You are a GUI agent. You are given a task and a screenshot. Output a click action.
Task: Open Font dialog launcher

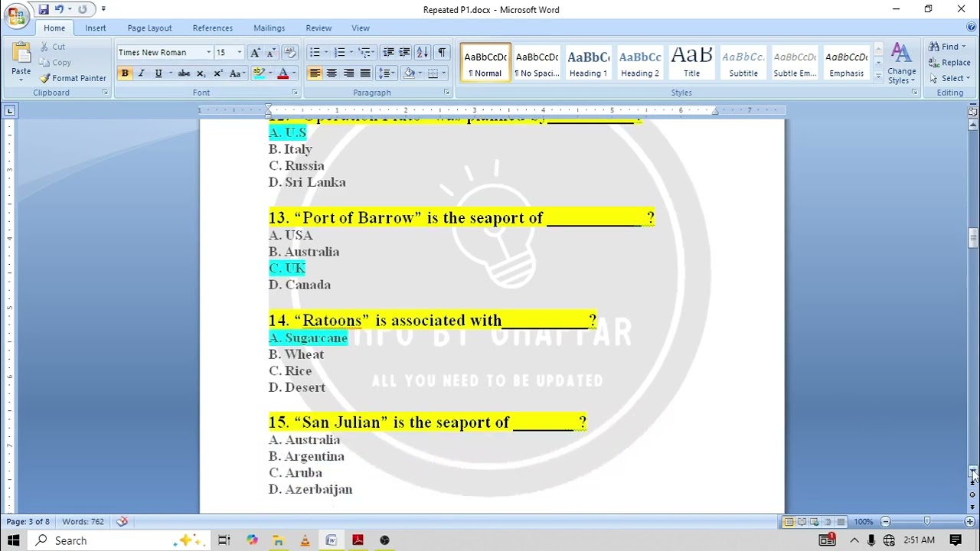coord(295,93)
